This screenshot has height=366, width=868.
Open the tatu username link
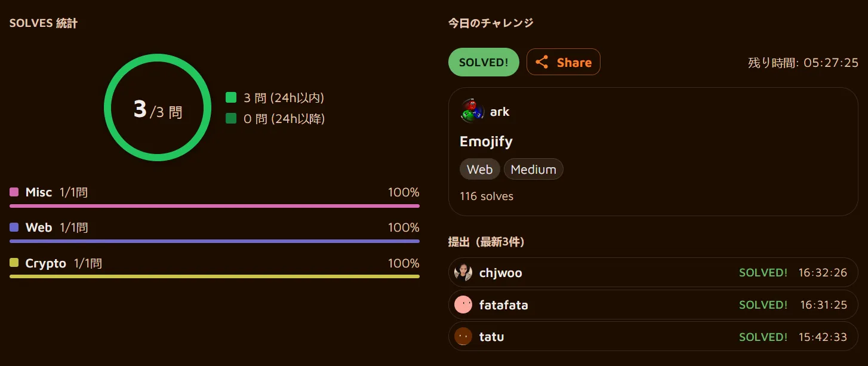click(x=491, y=337)
